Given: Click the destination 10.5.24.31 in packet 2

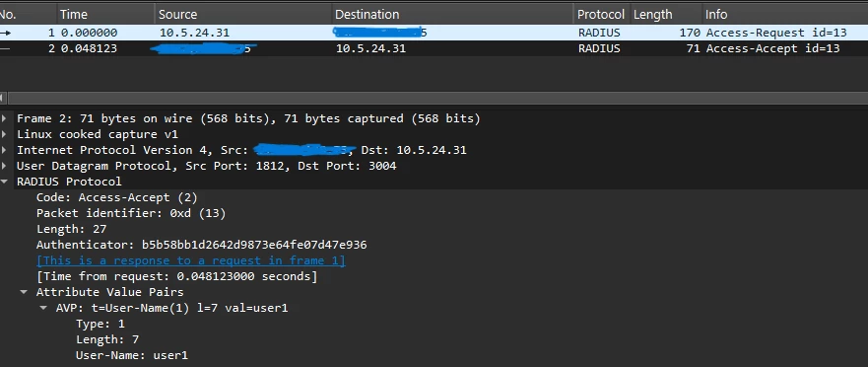Looking at the screenshot, I should click(370, 48).
